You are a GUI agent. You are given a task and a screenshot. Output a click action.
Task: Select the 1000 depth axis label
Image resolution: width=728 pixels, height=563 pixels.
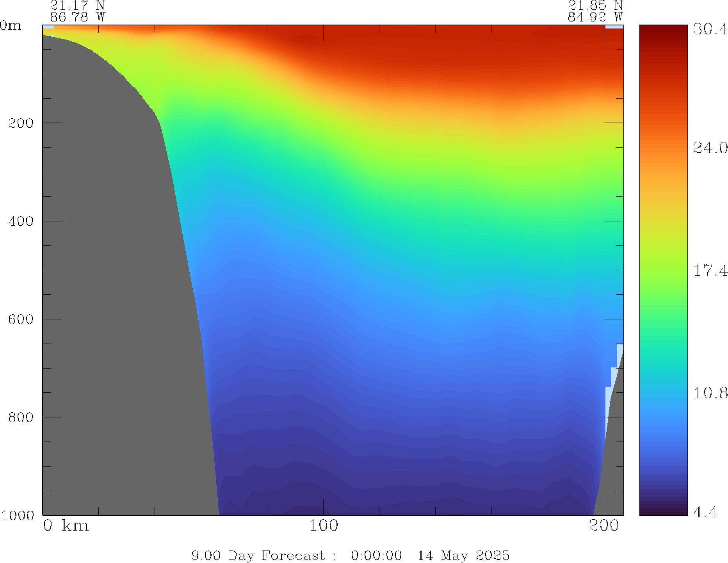pos(18,516)
